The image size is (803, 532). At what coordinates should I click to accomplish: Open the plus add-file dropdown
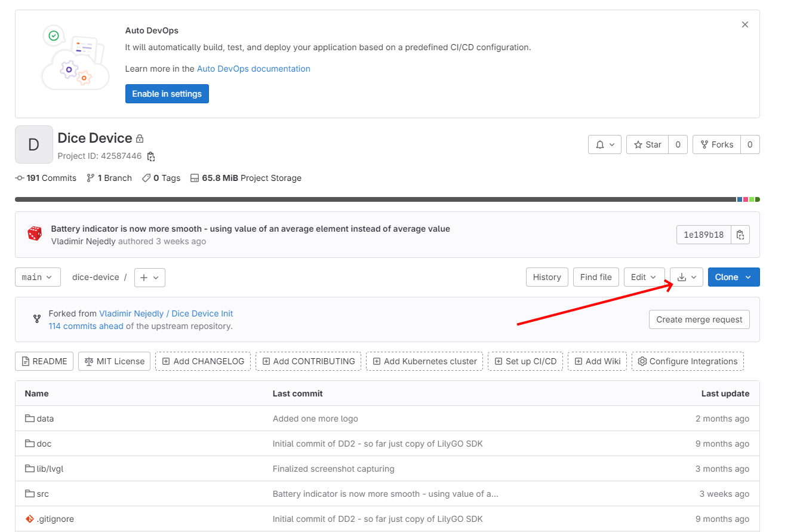tap(150, 277)
